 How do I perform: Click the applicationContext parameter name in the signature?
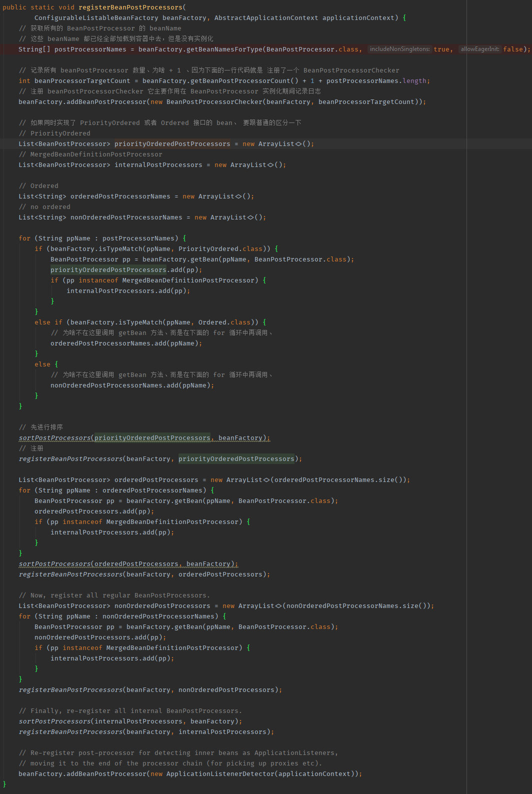[358, 17]
